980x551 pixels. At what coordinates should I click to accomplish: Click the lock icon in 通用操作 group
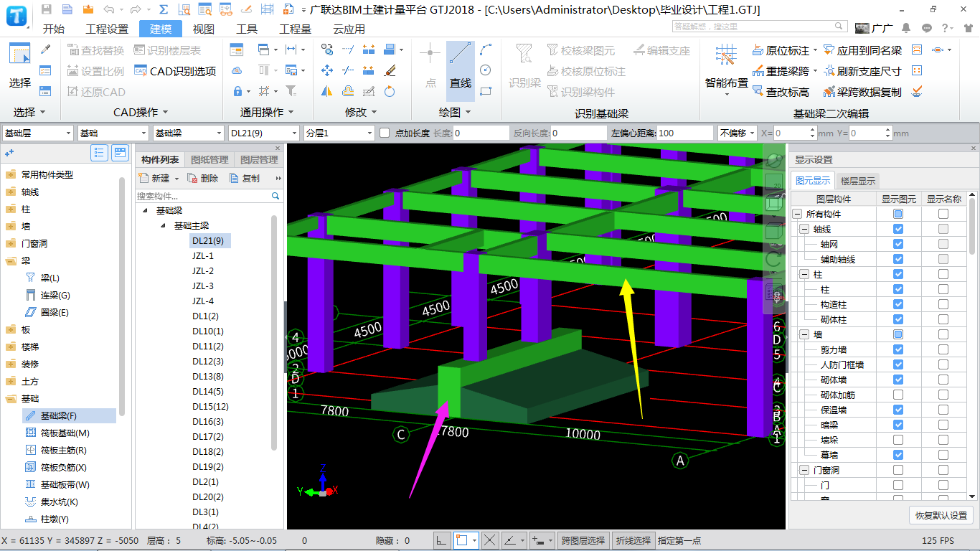pos(237,91)
